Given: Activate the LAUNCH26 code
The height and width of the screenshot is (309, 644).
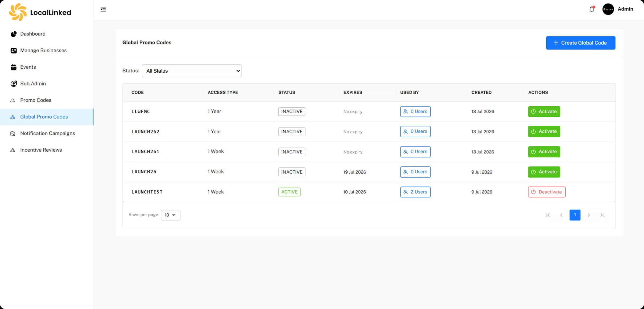Looking at the screenshot, I should click(544, 172).
